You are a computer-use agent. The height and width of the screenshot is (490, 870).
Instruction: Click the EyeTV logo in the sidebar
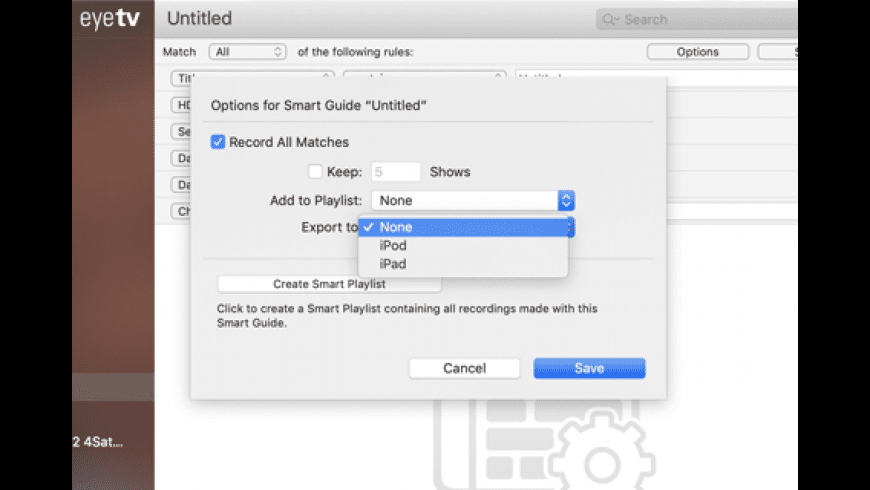pyautogui.click(x=112, y=18)
